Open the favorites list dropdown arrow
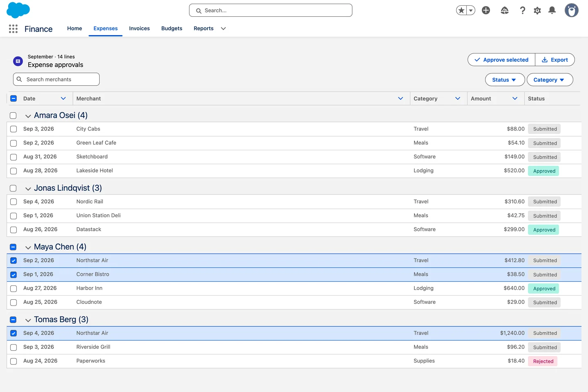This screenshot has height=392, width=588. click(x=471, y=10)
